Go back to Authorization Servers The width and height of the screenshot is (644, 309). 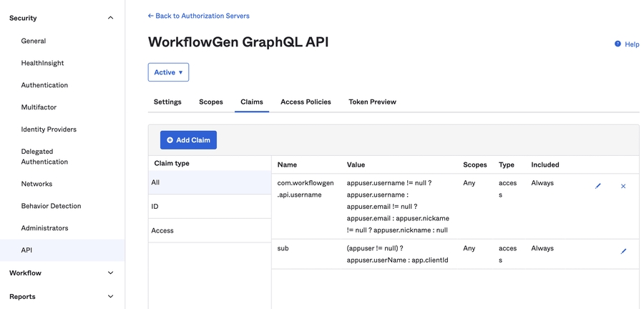(198, 16)
